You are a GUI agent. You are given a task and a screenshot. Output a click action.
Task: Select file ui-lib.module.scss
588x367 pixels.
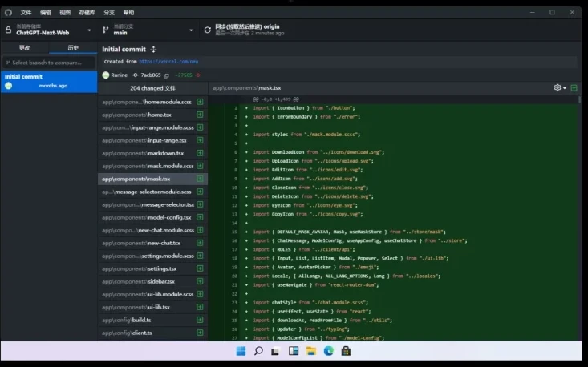[152, 294]
